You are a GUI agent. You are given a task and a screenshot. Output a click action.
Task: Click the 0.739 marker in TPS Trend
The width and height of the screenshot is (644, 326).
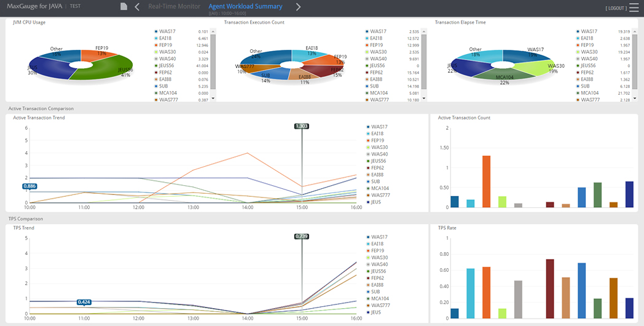(x=302, y=236)
